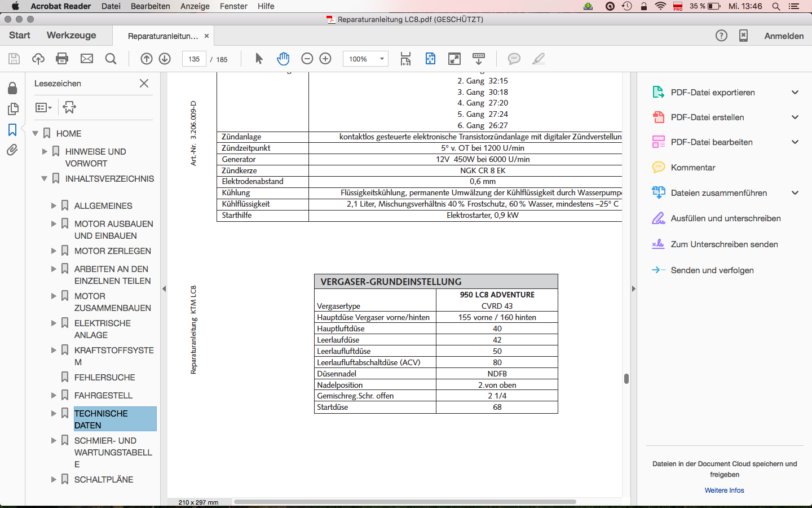Expand the MOTOR ZERLEGEN bookmark
812x508 pixels.
coord(54,251)
